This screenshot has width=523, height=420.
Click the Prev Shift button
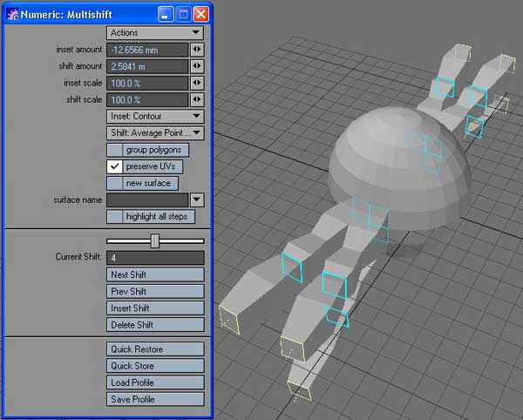(155, 291)
